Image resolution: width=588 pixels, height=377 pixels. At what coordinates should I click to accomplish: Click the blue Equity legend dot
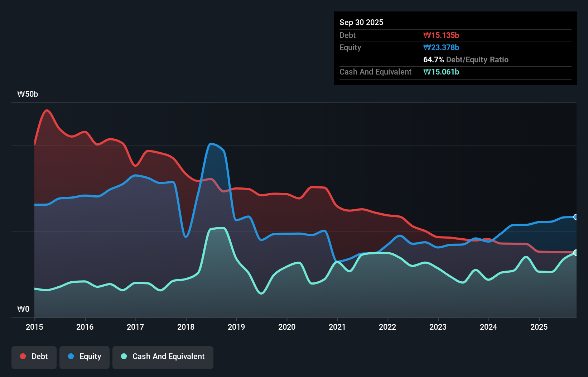coord(70,356)
